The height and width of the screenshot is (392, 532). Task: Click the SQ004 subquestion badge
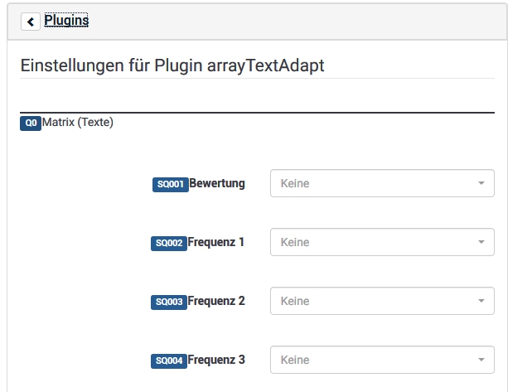(169, 361)
